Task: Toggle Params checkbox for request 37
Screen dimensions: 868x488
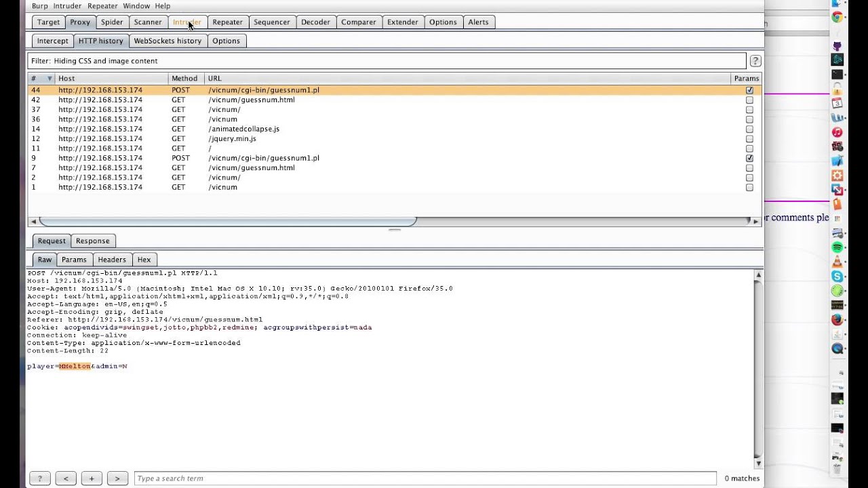Action: click(x=749, y=110)
